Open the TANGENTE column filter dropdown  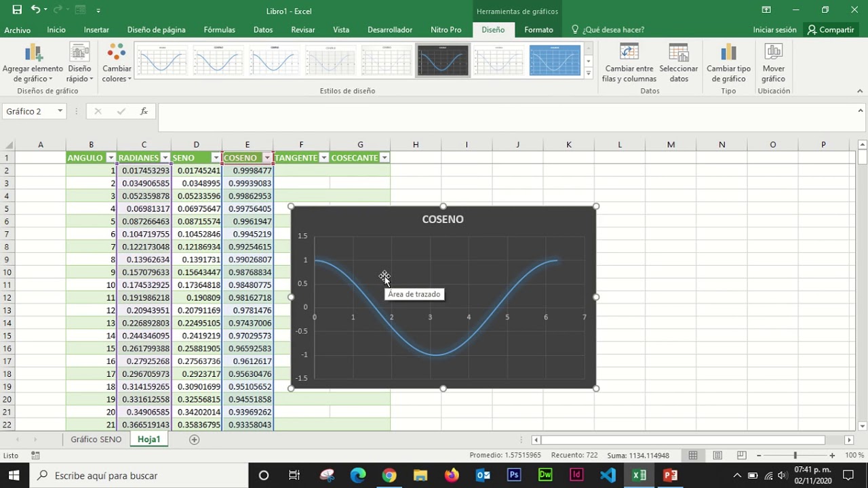(323, 158)
